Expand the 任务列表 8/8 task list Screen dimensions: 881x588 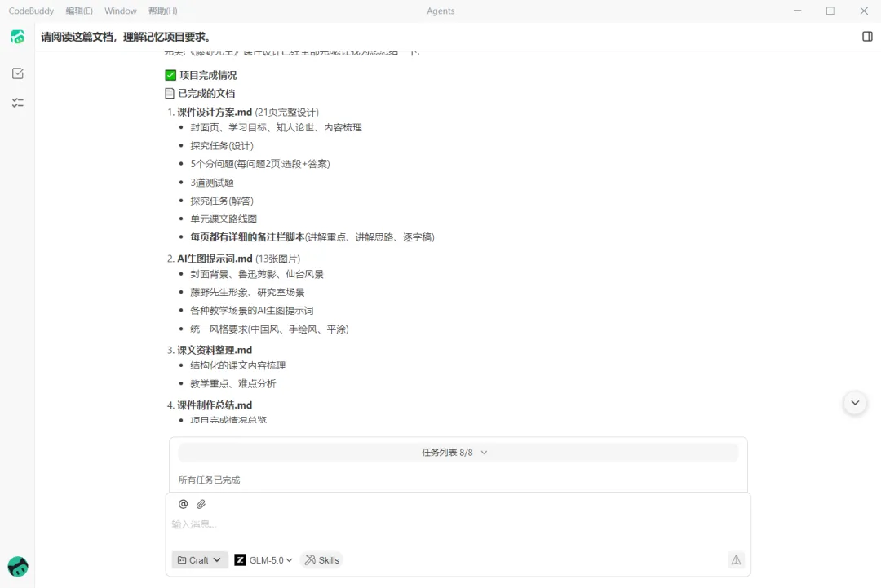point(458,452)
